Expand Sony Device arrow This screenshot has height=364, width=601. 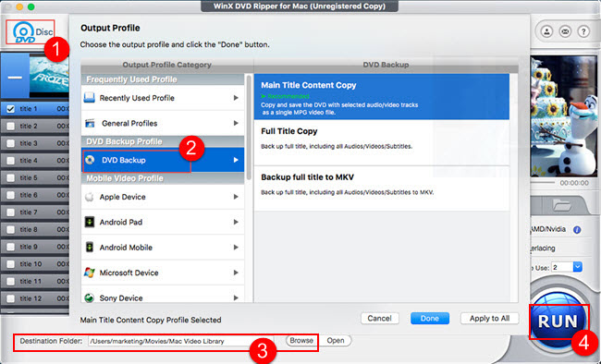tap(236, 297)
